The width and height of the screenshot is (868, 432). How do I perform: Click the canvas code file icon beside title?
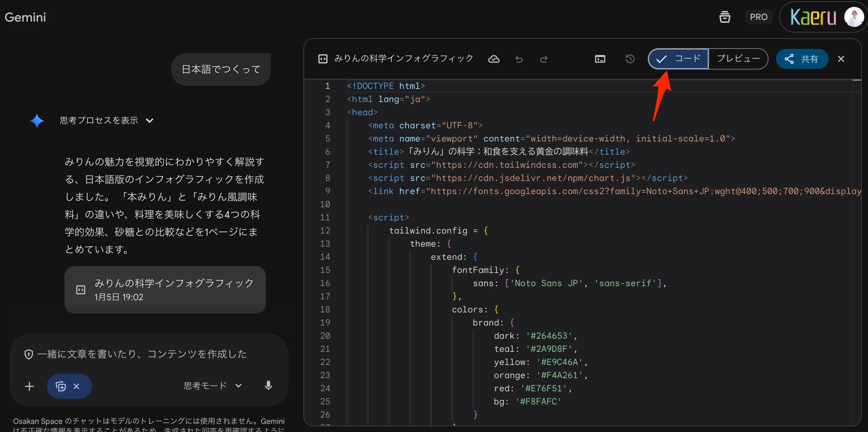point(323,59)
